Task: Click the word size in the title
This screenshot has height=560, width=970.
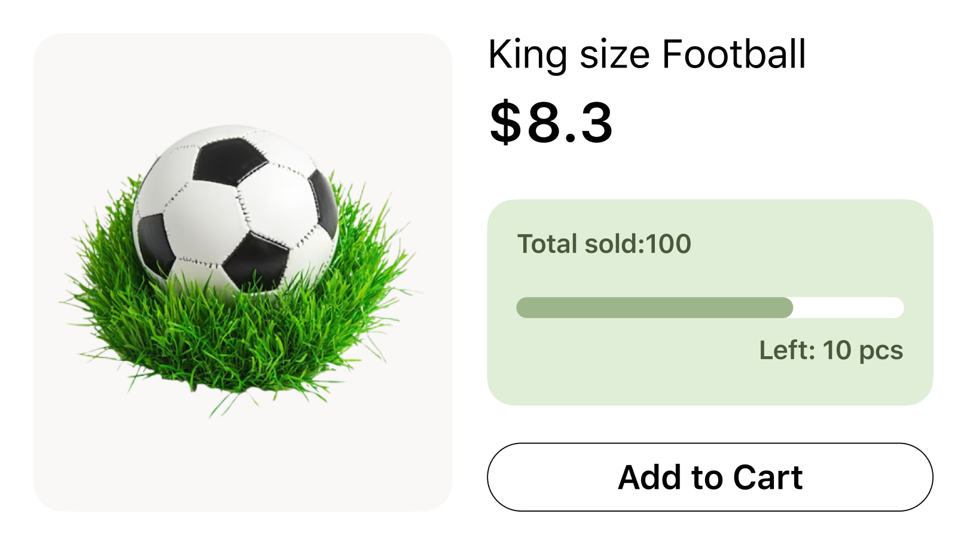Action: coord(614,54)
